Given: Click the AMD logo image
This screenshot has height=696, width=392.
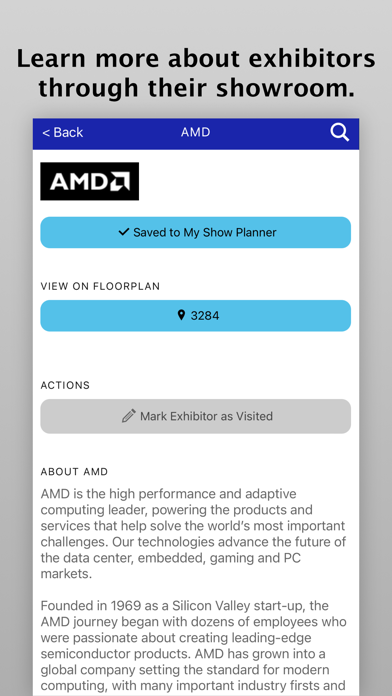Looking at the screenshot, I should [x=90, y=181].
